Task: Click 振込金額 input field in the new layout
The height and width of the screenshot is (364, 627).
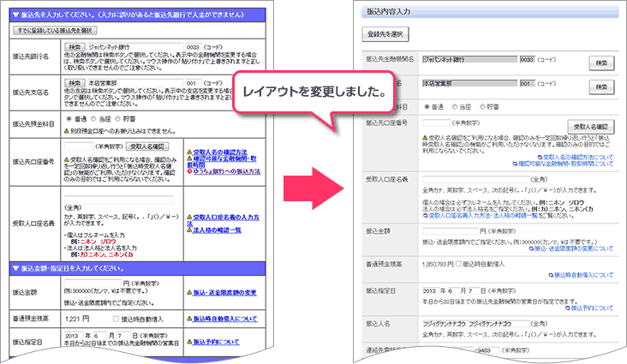Action: click(450, 230)
